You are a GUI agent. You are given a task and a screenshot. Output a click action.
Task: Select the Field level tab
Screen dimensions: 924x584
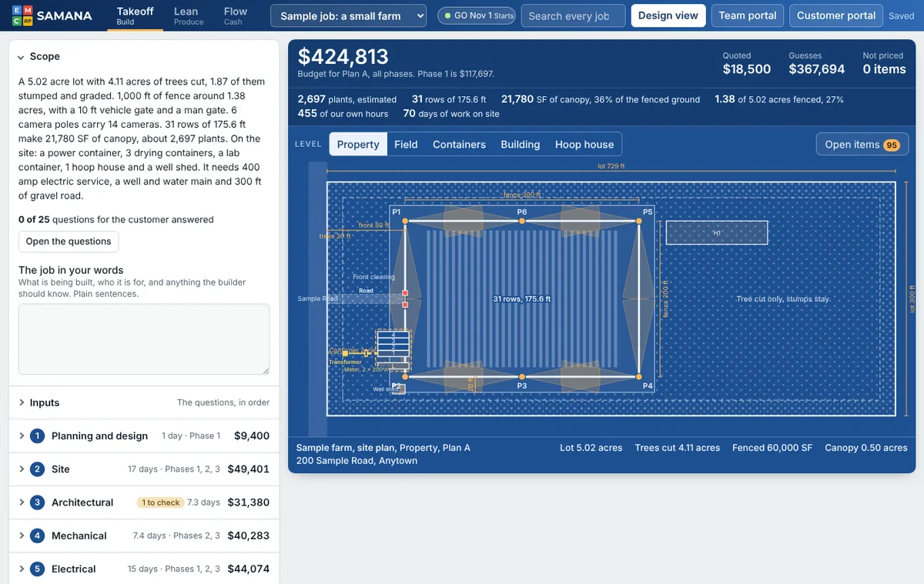(406, 144)
